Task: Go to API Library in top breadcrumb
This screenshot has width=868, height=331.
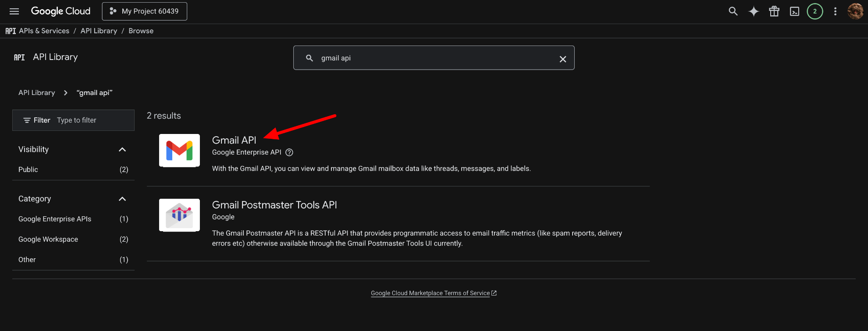Action: (x=99, y=31)
